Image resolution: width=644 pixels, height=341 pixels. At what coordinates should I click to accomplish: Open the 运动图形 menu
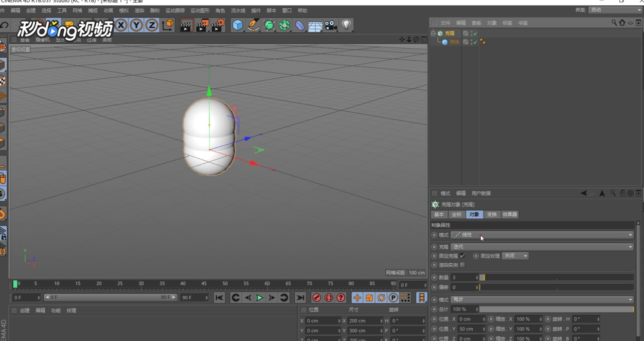coord(200,10)
